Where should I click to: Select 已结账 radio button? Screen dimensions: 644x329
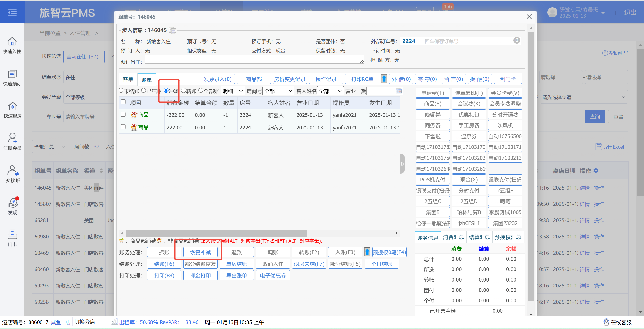click(x=144, y=91)
